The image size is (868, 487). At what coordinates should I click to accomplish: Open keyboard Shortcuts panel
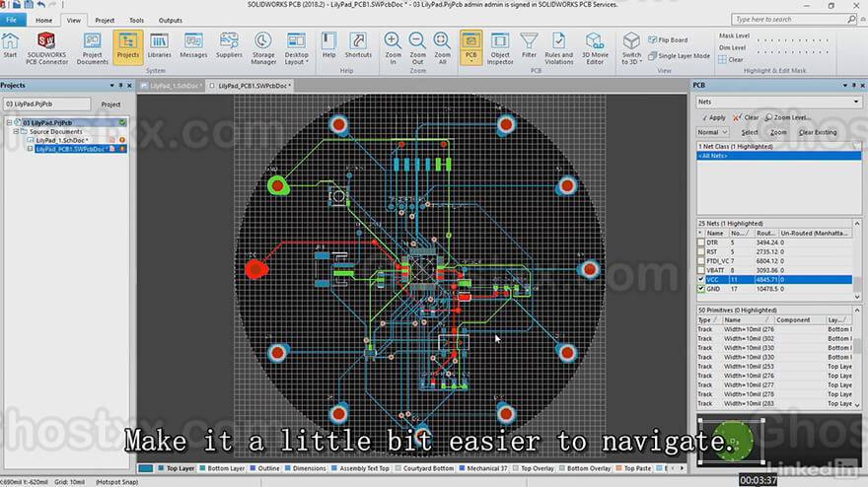point(358,45)
